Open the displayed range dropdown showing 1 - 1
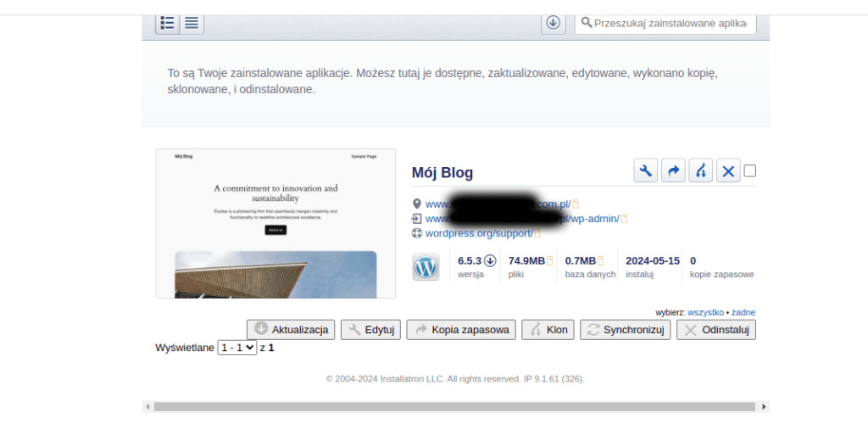 point(236,348)
